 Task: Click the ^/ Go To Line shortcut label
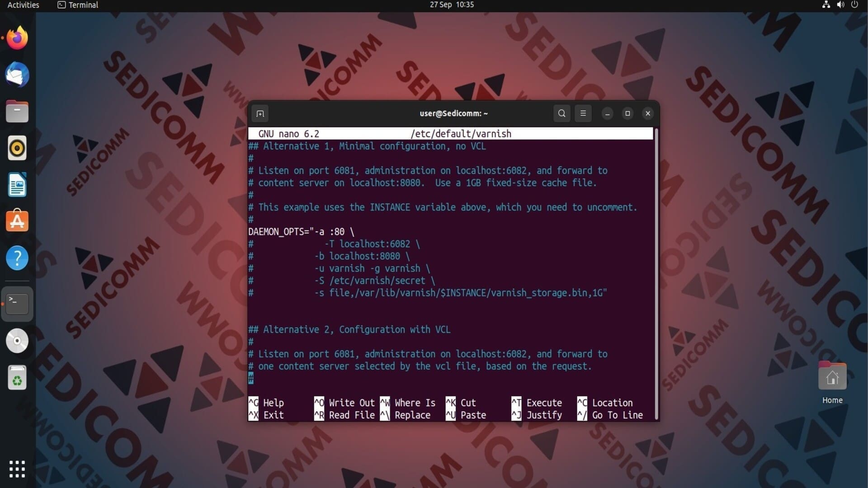click(610, 415)
